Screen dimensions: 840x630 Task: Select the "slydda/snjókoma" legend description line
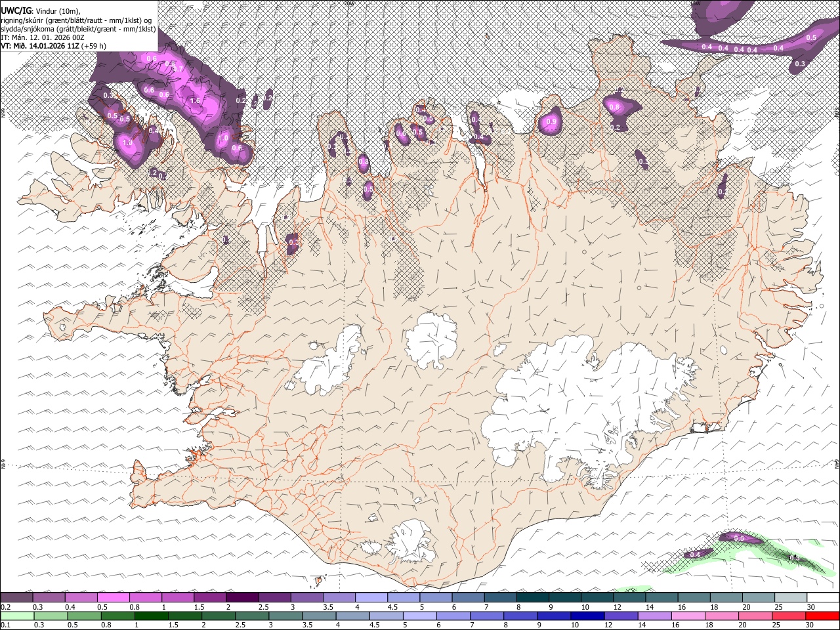pos(78,30)
